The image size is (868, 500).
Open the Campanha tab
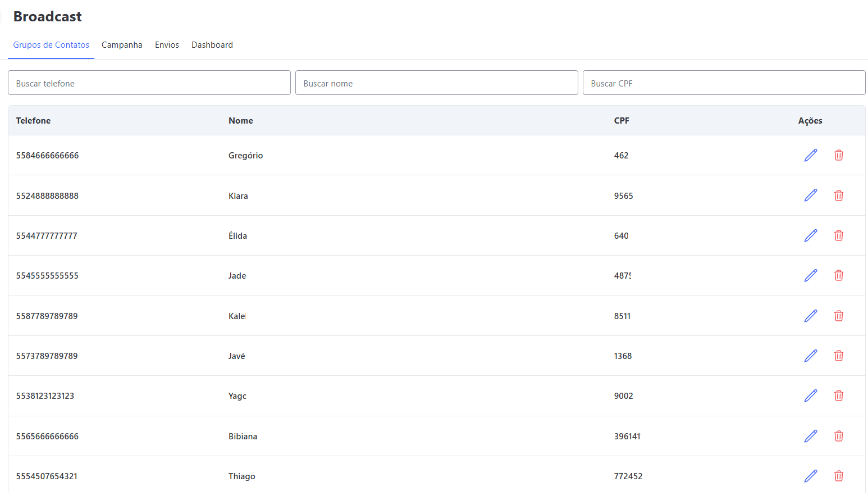(122, 45)
